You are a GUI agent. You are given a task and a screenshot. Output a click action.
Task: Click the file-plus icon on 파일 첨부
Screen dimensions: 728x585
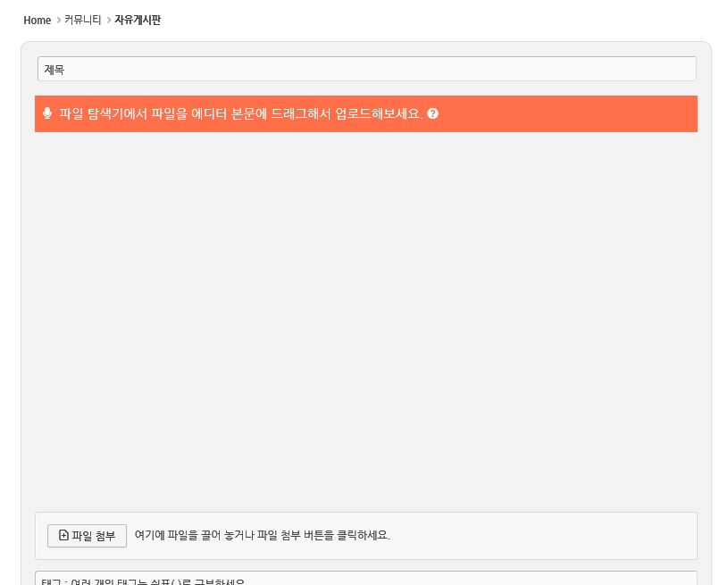click(x=63, y=535)
